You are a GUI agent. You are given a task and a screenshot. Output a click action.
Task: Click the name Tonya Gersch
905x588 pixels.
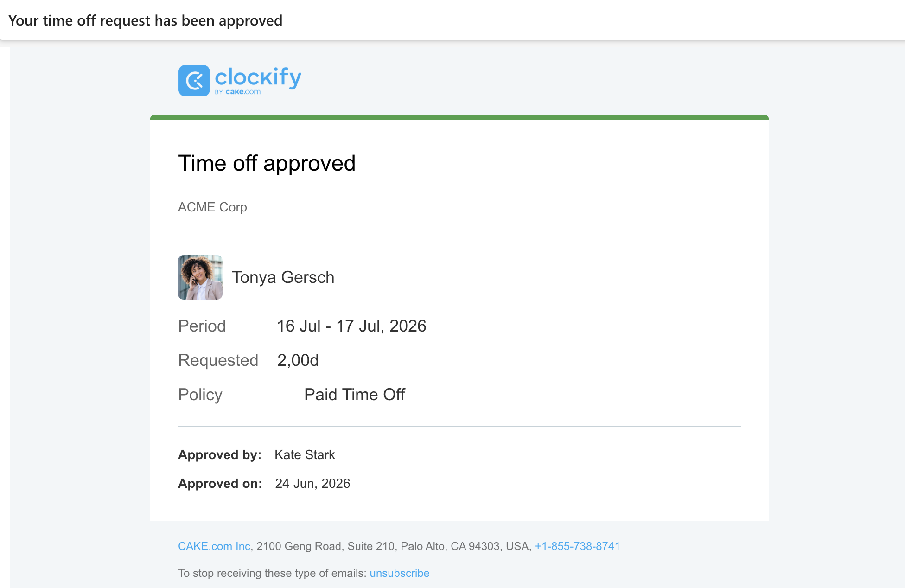(283, 277)
